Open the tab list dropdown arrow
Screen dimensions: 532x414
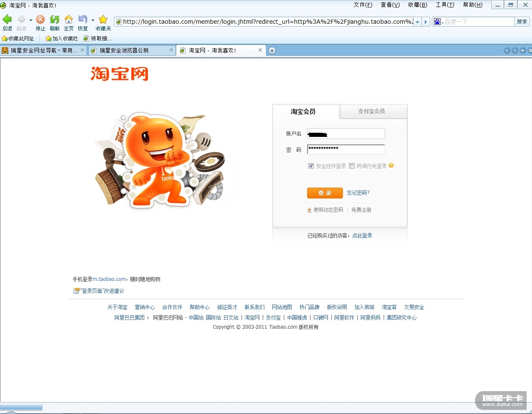pos(522,50)
